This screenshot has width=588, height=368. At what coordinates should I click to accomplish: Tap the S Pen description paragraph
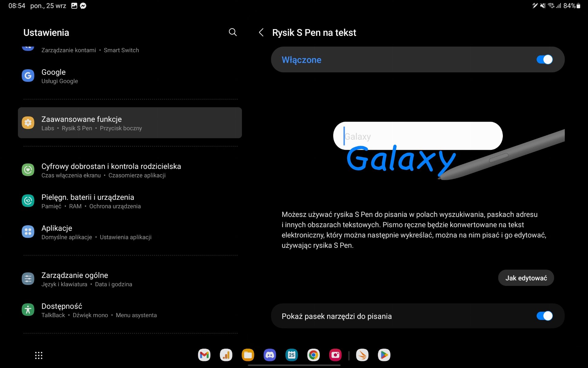click(x=414, y=230)
